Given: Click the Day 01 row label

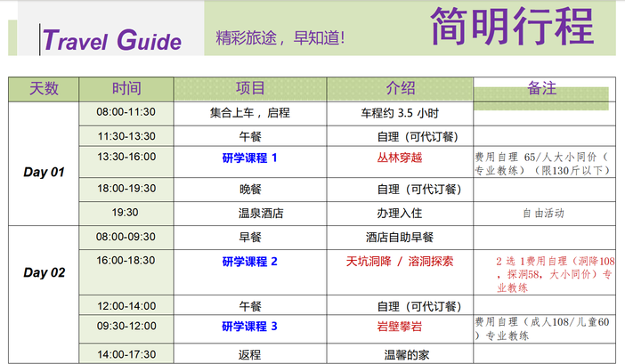Looking at the screenshot, I should point(44,172).
